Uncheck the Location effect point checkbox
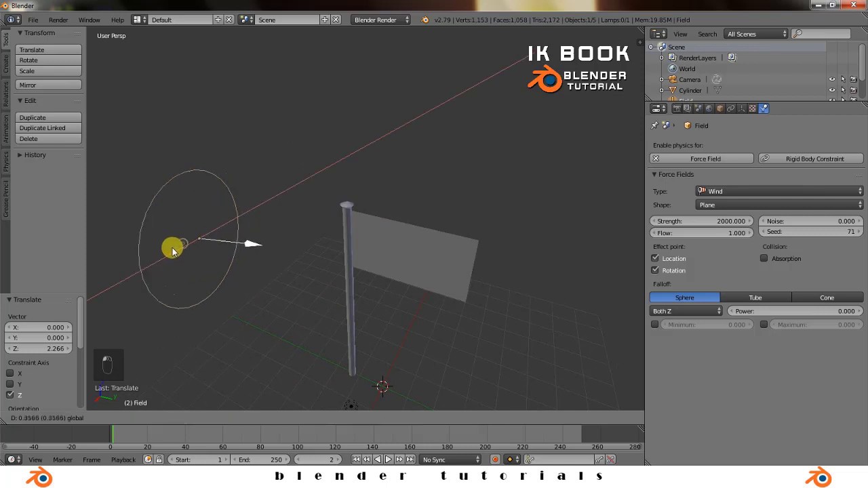 tap(655, 258)
